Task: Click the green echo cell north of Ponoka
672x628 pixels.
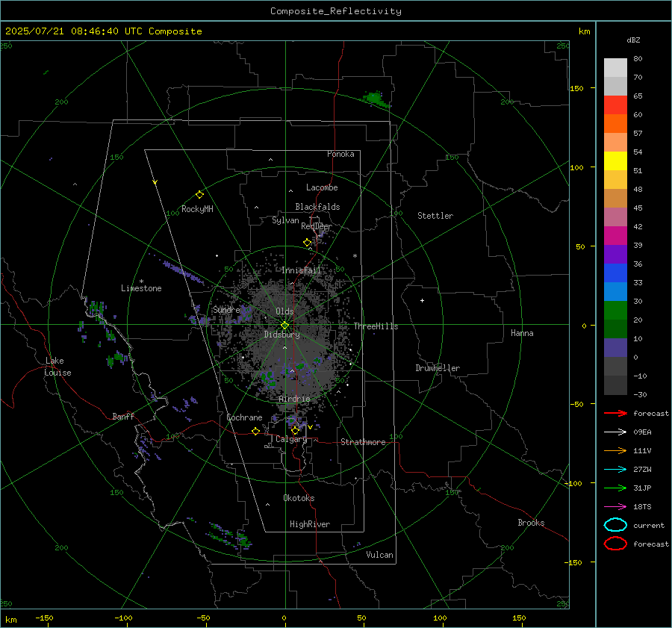Action: pos(376,99)
